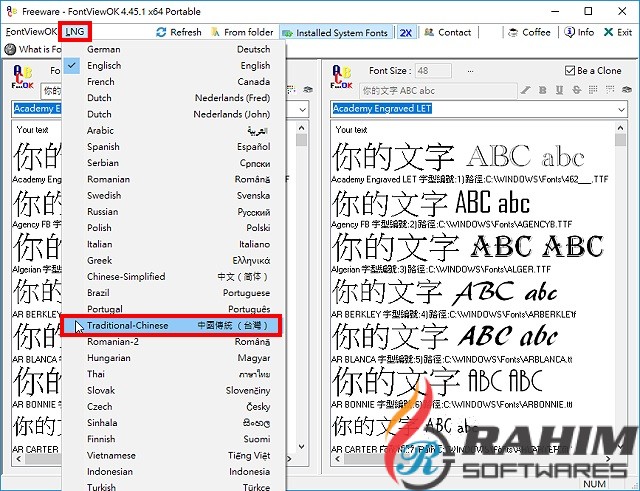640x491 pixels.
Task: Open the Contact option
Action: [447, 32]
